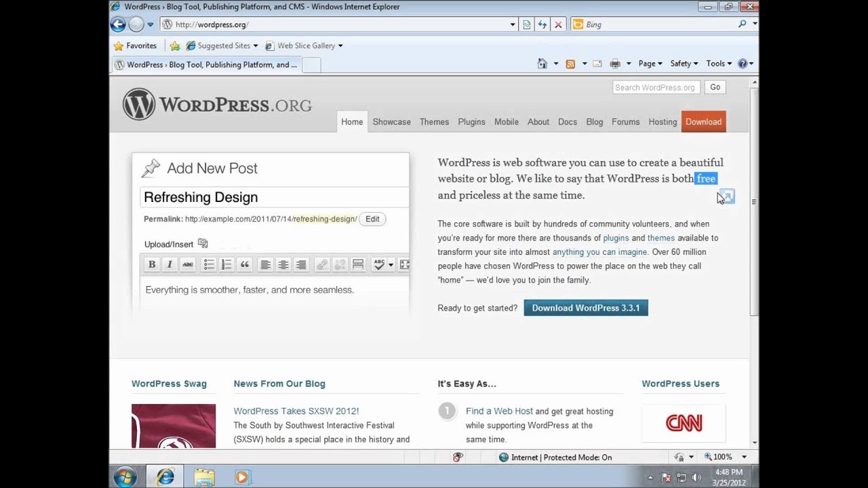
Task: Click the Italic icon in post editor
Action: pyautogui.click(x=170, y=264)
